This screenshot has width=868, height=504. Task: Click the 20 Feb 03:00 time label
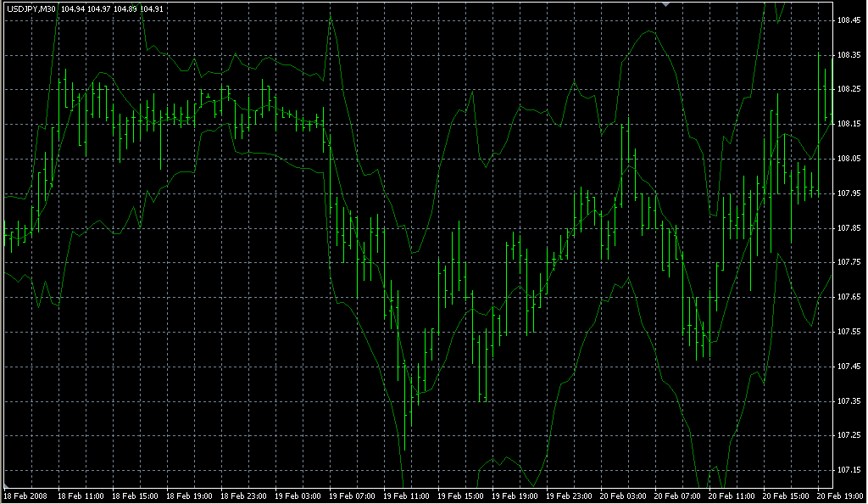point(623,496)
